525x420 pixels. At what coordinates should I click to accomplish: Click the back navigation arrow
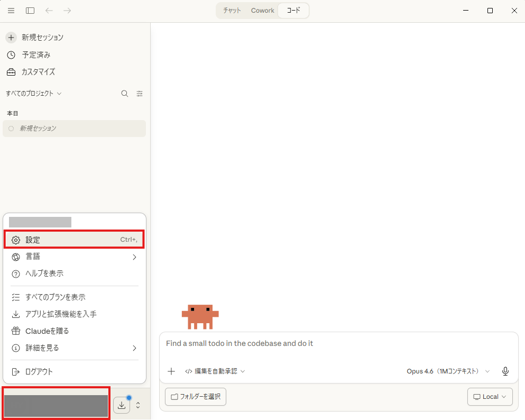tap(49, 11)
